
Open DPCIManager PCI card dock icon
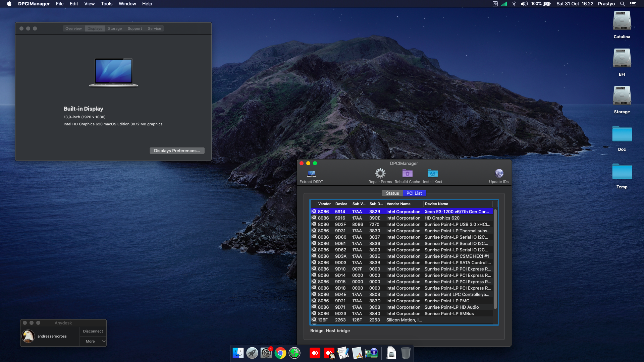pos(371,353)
